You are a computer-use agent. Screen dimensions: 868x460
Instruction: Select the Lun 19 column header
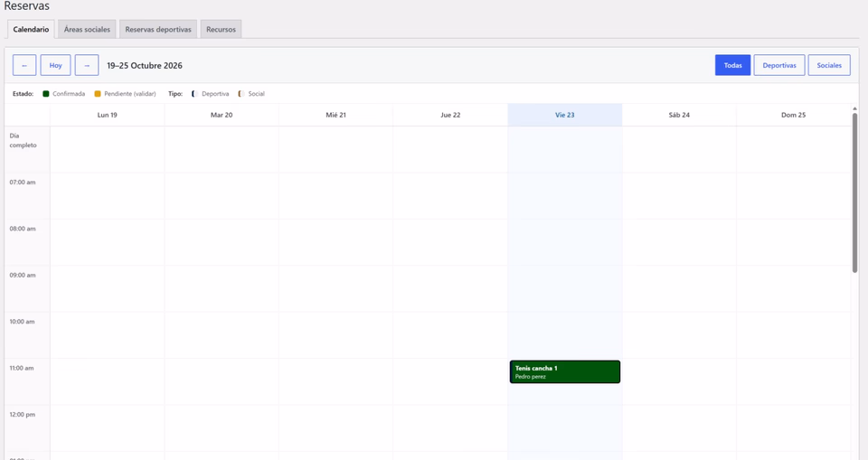coord(108,115)
